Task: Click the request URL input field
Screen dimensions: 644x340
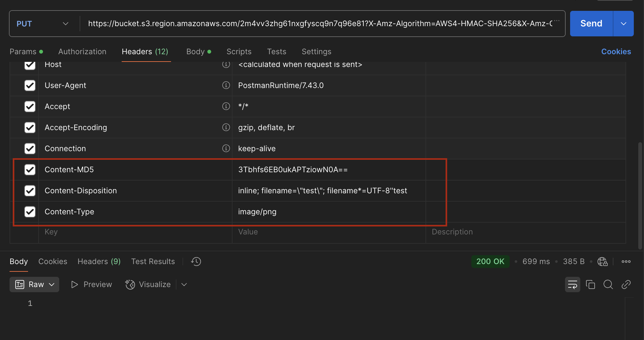Action: 318,24
